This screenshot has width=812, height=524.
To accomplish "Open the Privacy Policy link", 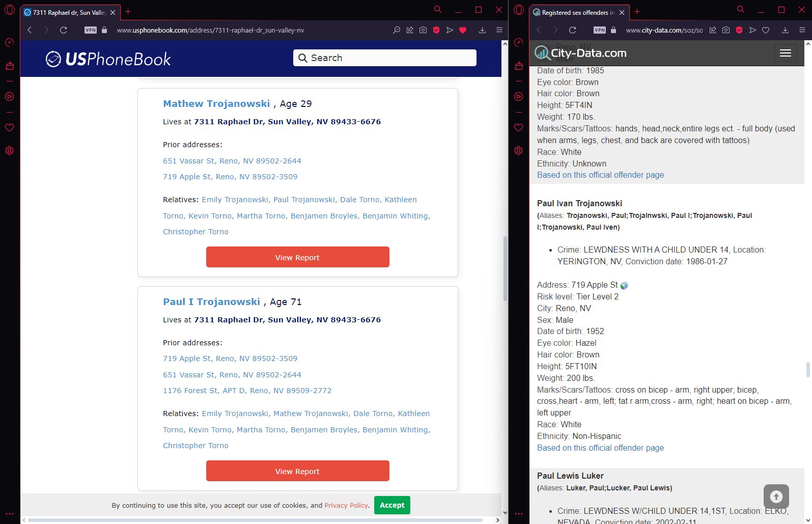I will click(346, 505).
